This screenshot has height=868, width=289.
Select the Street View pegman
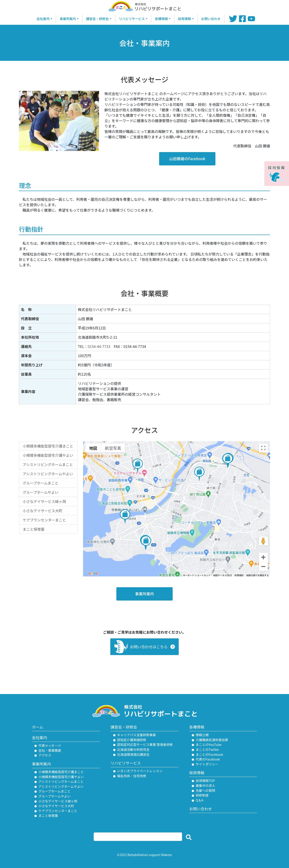coord(263,541)
